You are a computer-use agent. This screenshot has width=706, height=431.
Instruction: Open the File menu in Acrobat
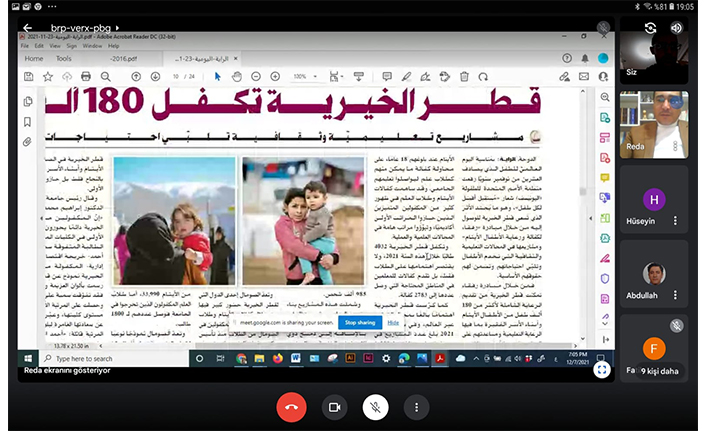pyautogui.click(x=25, y=46)
